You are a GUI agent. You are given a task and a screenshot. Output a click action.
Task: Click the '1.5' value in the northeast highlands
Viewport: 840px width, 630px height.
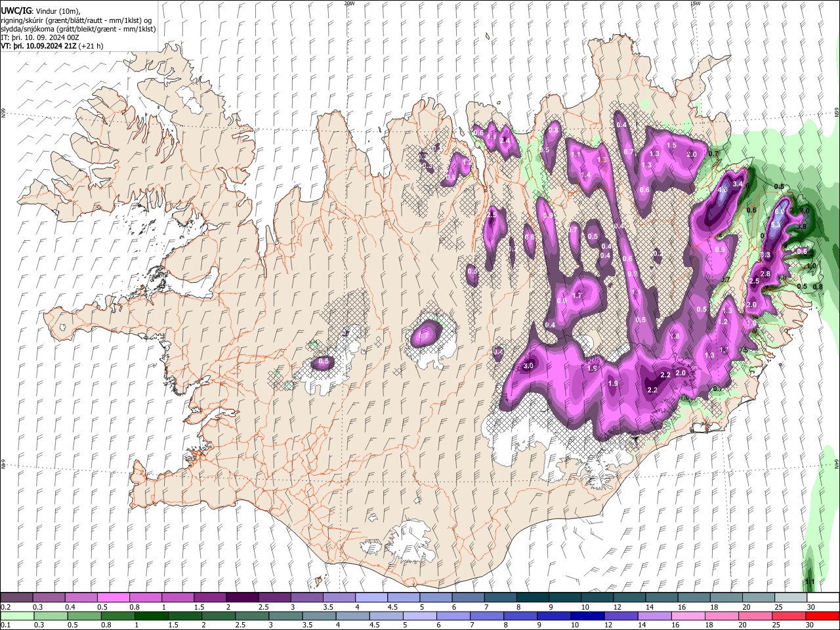click(x=671, y=146)
